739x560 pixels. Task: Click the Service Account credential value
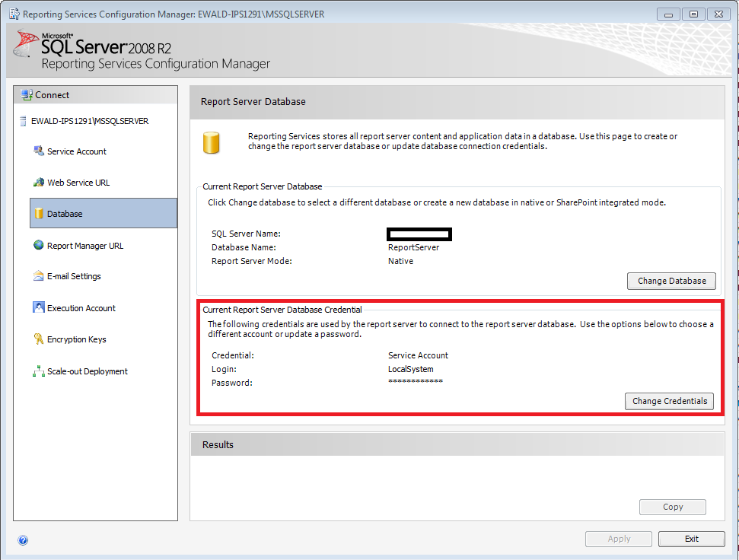pos(418,355)
